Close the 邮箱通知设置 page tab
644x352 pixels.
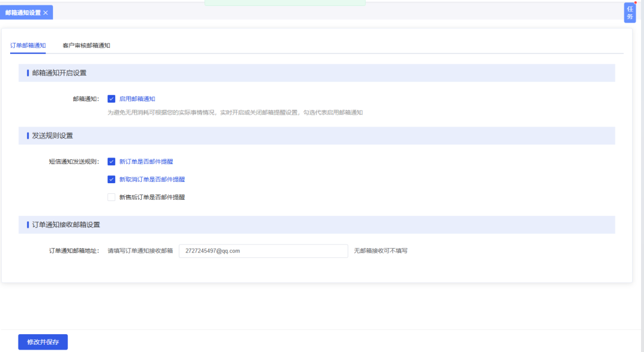point(45,13)
